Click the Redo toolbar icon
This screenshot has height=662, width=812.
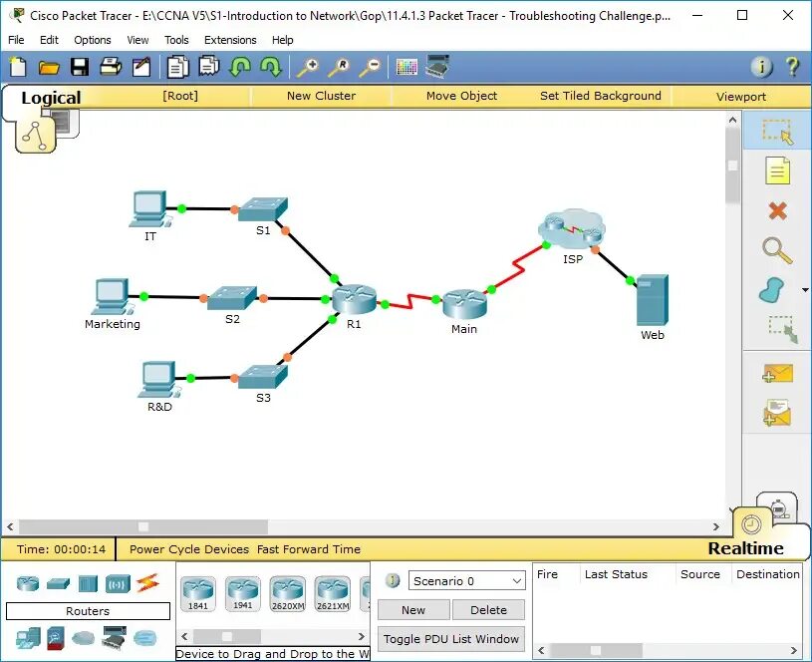point(268,67)
